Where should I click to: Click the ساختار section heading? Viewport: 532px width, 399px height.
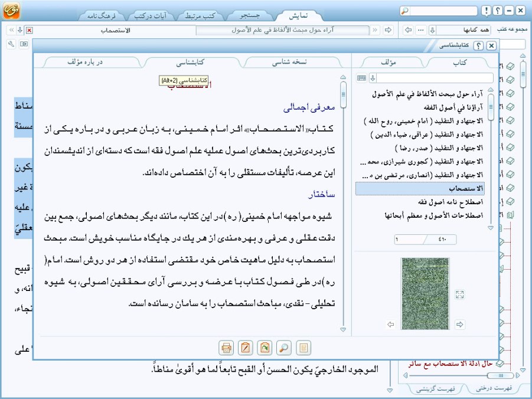tap(322, 194)
